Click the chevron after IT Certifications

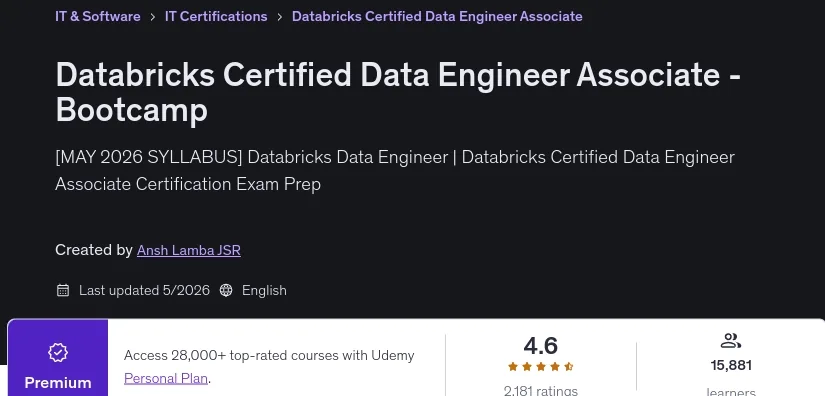(280, 17)
